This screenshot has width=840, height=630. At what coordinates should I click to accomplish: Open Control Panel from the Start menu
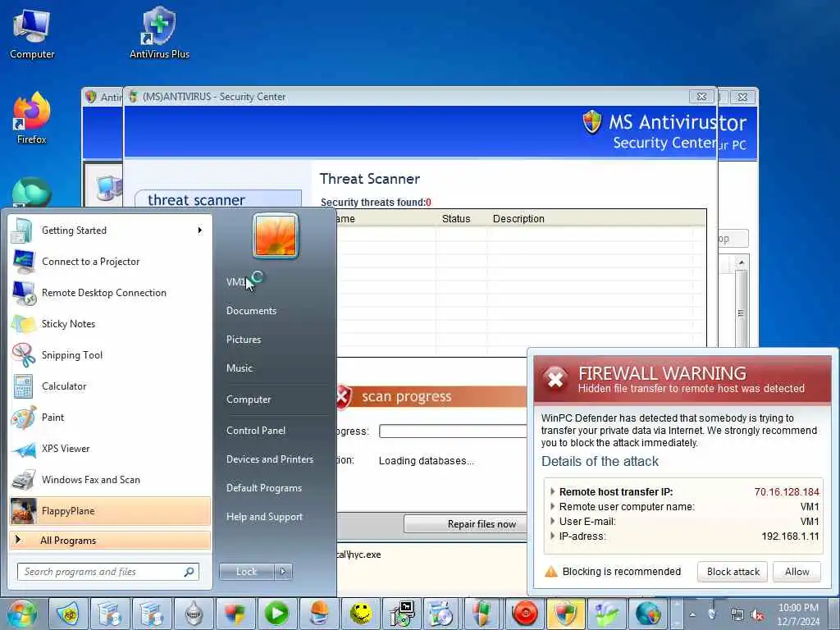(256, 430)
